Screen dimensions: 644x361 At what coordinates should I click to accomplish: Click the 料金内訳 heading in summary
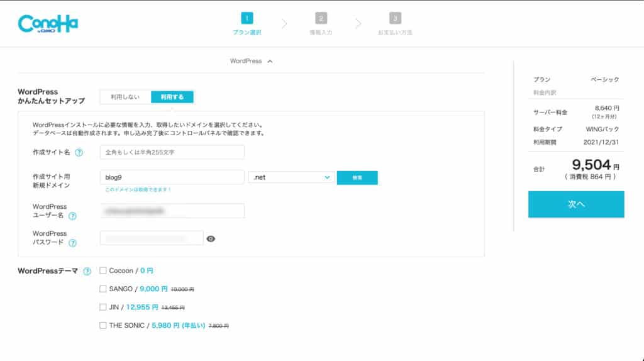tap(545, 93)
